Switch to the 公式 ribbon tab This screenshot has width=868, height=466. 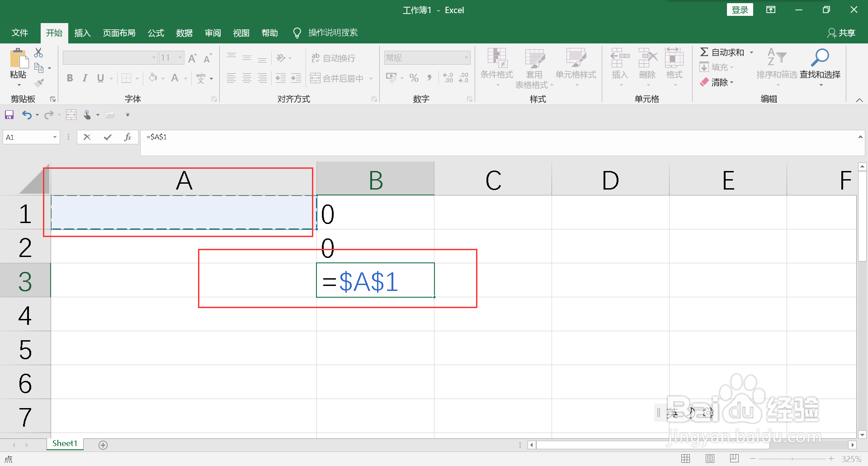pyautogui.click(x=156, y=33)
